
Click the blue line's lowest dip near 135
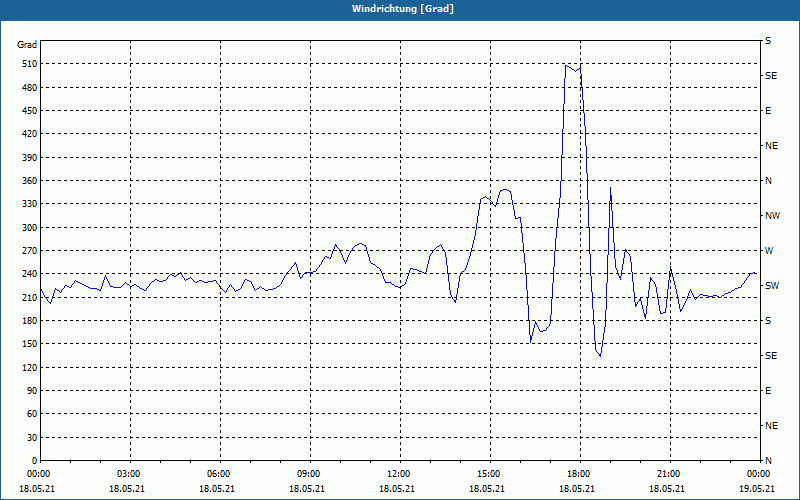click(x=601, y=356)
